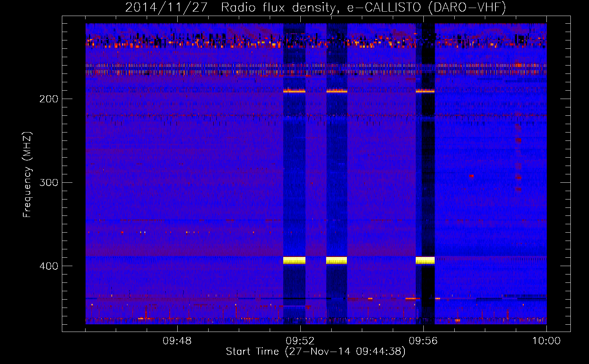Click the first yellow burst band near 400 MHz
Viewport: 589px width, 364px height.
pyautogui.click(x=294, y=260)
